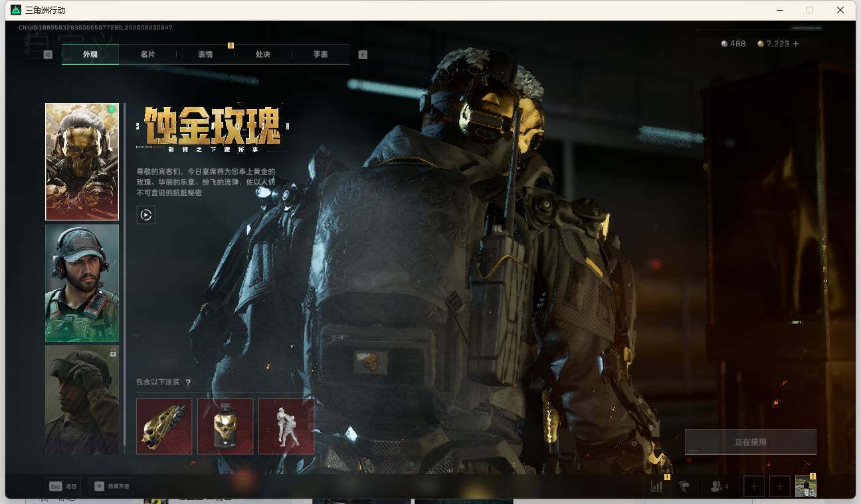Close the 三角洲行动 window

(x=840, y=10)
